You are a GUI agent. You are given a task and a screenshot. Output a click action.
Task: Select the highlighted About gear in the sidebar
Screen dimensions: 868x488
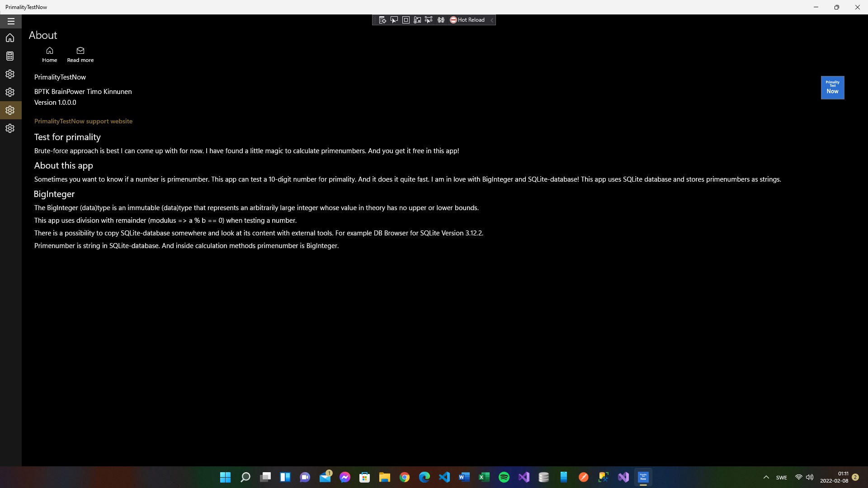(x=10, y=110)
